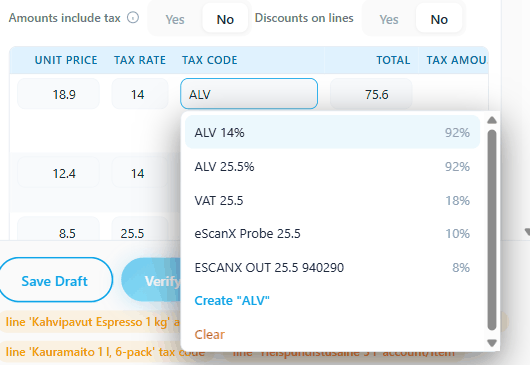Click the 'Kauramaito 1 l, 6-pack' tax code warning
The width and height of the screenshot is (530, 365).
point(105,352)
